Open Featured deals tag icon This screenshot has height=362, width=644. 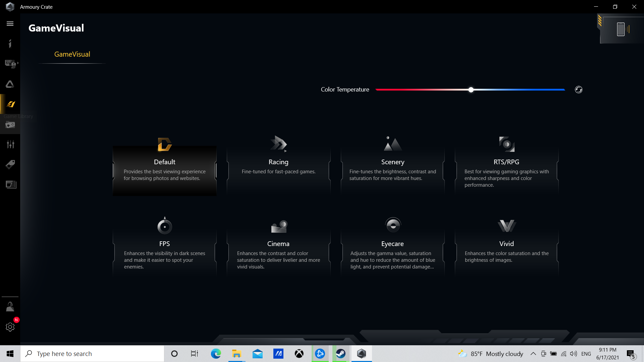[10, 165]
